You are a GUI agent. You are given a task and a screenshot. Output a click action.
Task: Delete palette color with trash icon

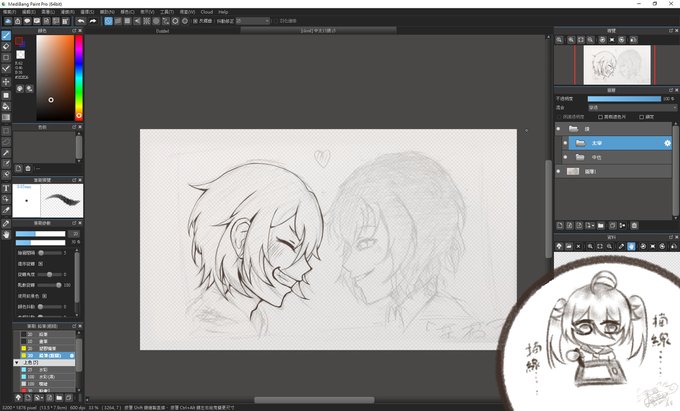tap(28, 168)
